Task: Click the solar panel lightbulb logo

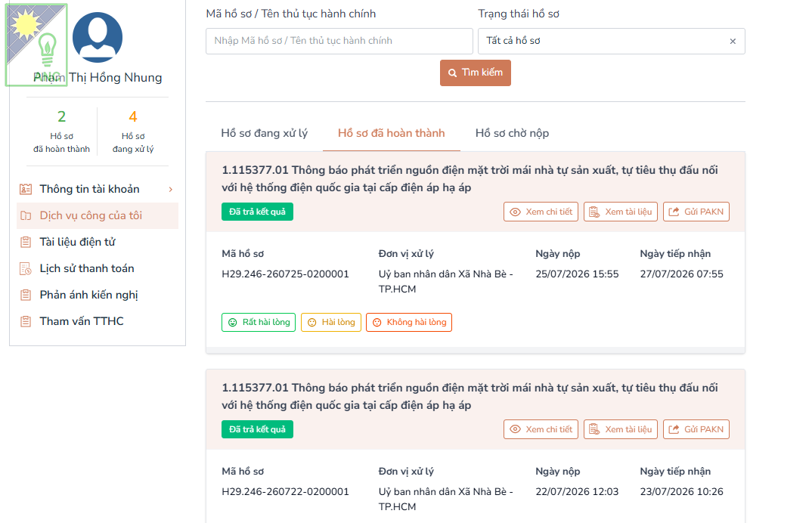Action: click(x=36, y=45)
